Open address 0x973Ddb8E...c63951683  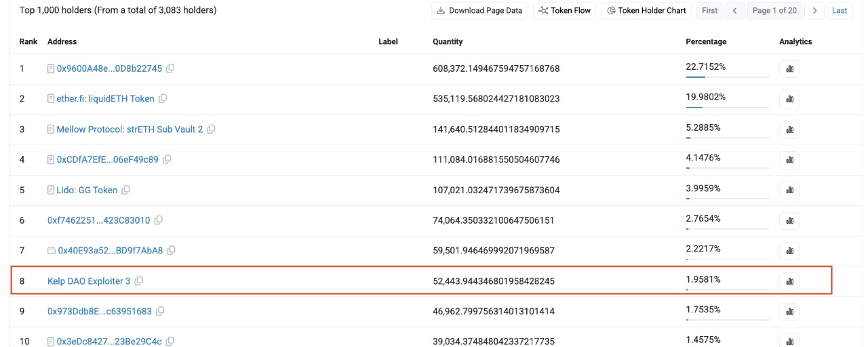click(x=99, y=311)
